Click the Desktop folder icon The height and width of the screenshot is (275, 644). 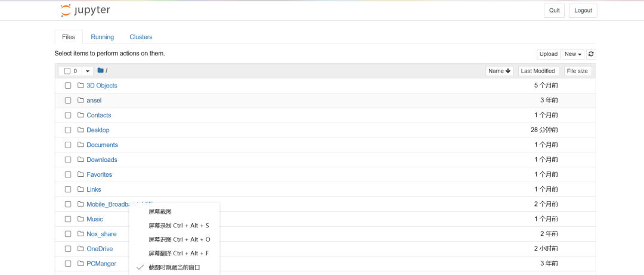click(80, 130)
